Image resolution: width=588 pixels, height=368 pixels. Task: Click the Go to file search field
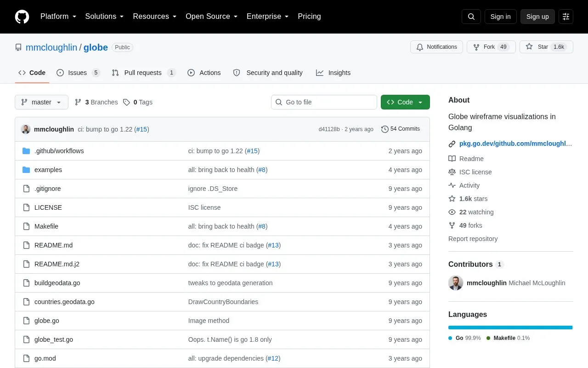click(x=324, y=102)
